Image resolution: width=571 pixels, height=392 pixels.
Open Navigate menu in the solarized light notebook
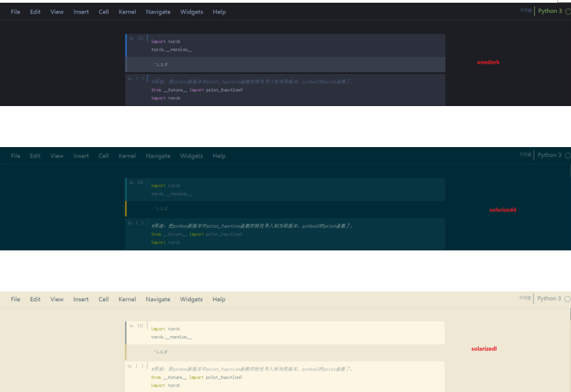(x=158, y=299)
